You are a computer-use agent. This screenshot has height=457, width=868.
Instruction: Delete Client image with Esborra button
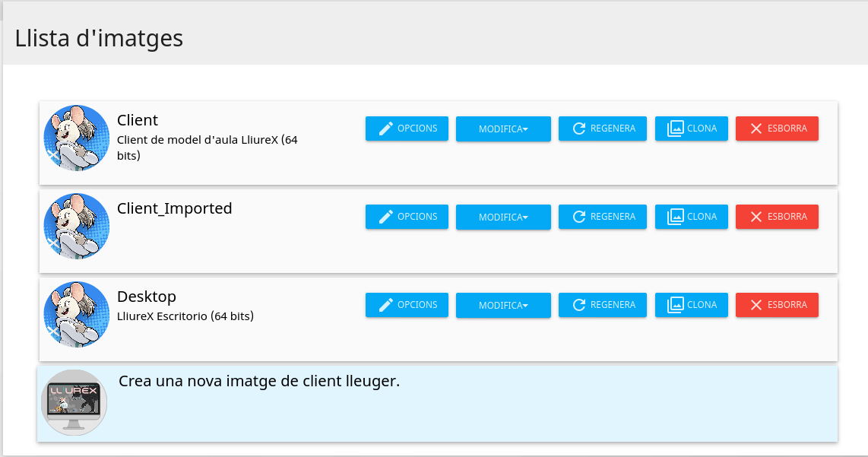click(777, 129)
